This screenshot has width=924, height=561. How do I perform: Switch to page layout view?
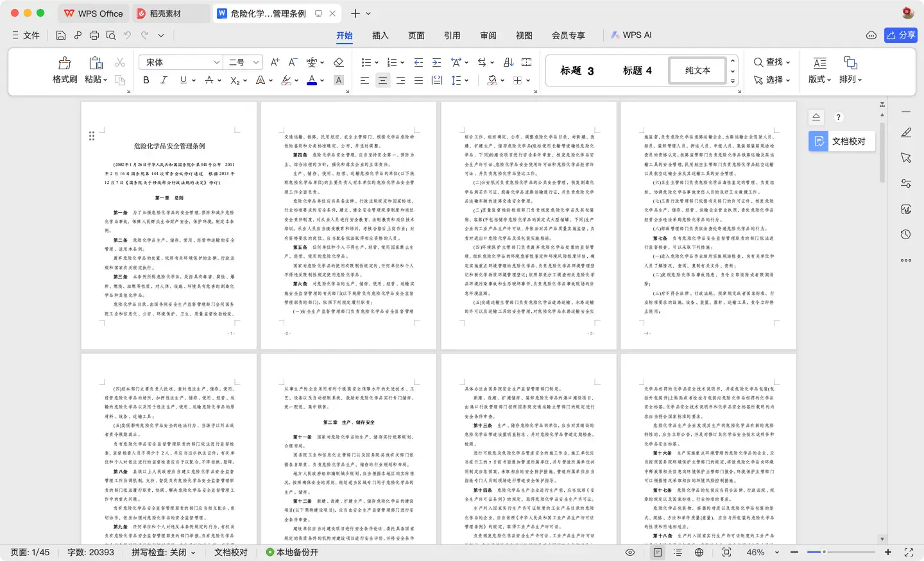658,552
